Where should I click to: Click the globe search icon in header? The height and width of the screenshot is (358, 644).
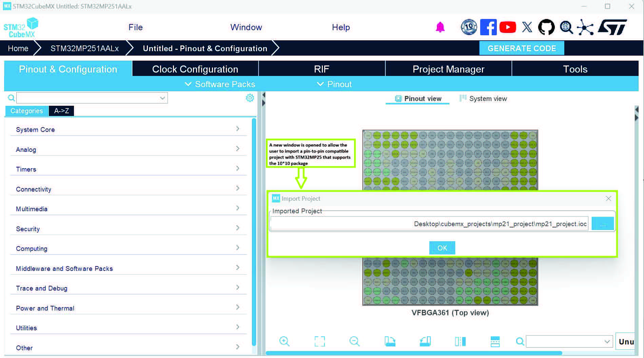(566, 27)
